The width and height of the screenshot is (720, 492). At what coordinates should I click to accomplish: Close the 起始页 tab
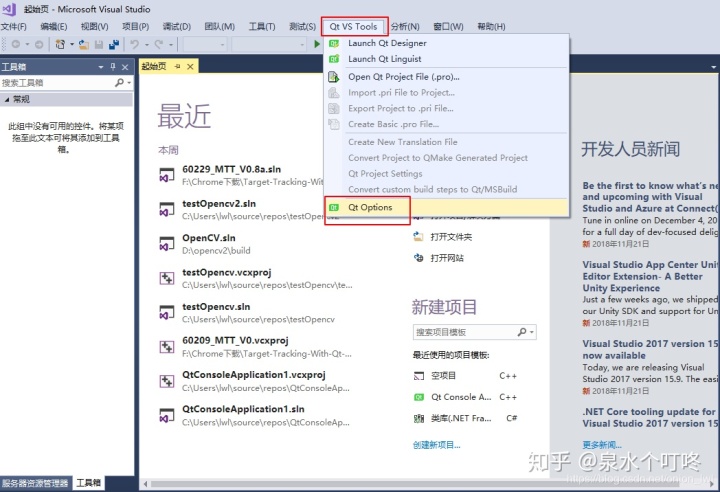pos(190,67)
